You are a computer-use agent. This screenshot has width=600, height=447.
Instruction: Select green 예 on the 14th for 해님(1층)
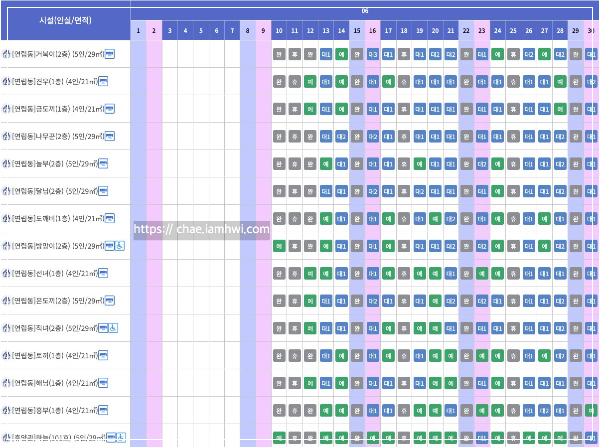coord(341,383)
